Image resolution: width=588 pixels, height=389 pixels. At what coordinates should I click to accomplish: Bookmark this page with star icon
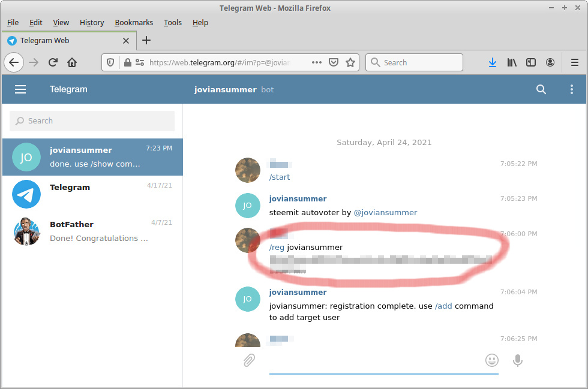point(350,62)
